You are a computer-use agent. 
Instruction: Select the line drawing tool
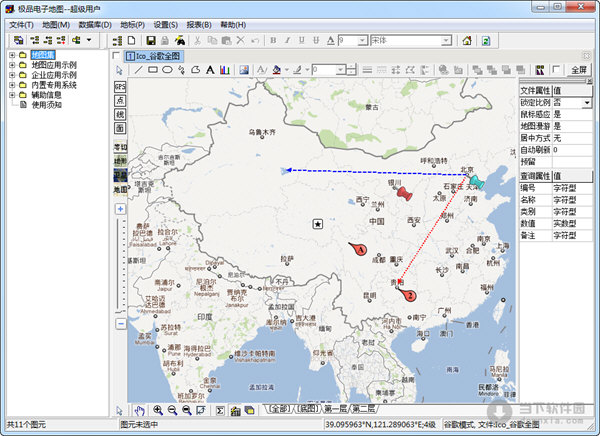click(x=138, y=70)
